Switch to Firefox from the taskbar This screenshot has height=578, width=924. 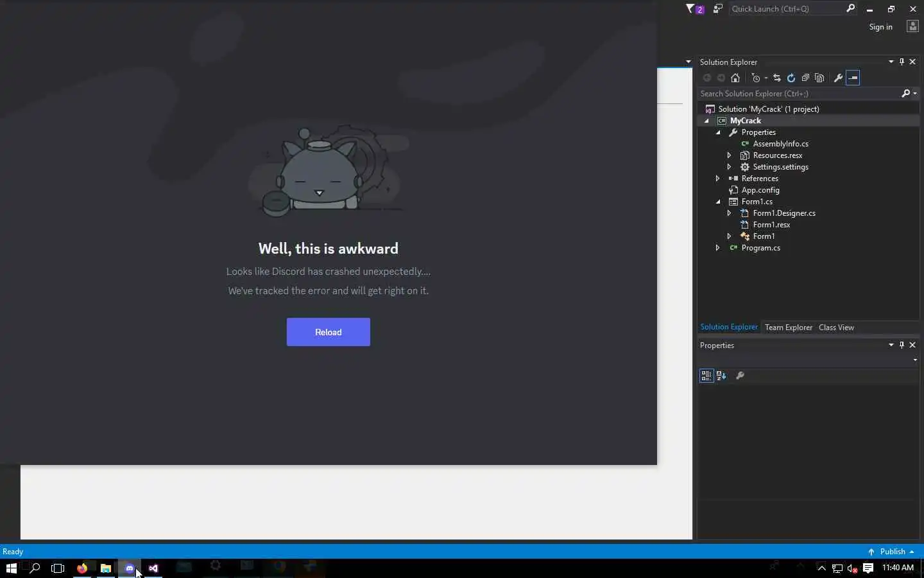(x=82, y=568)
